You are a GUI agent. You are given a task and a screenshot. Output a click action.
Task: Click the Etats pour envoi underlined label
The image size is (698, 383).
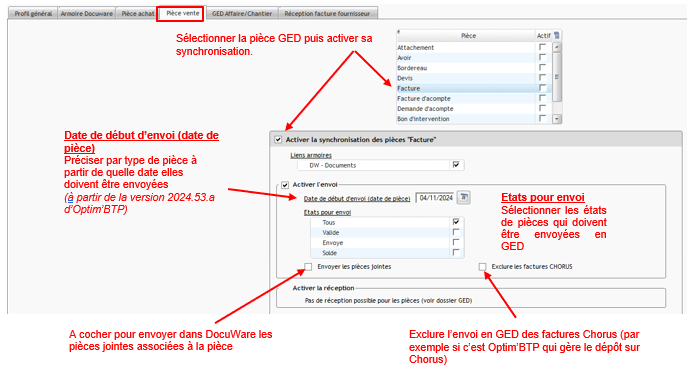(x=327, y=212)
